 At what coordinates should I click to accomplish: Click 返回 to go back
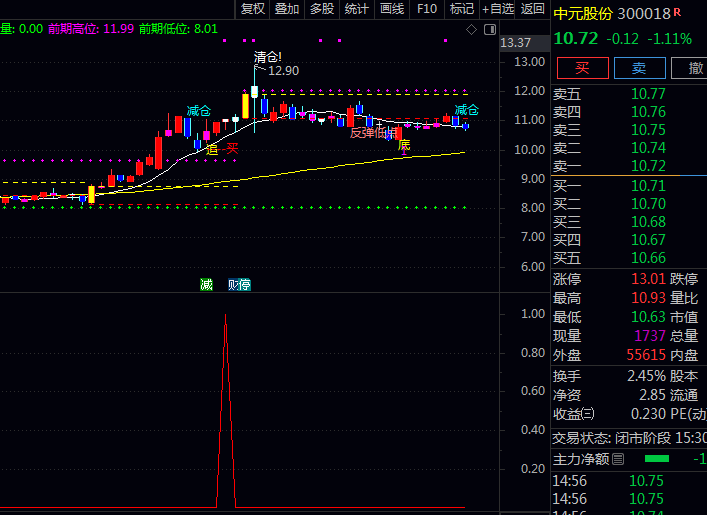click(x=533, y=9)
